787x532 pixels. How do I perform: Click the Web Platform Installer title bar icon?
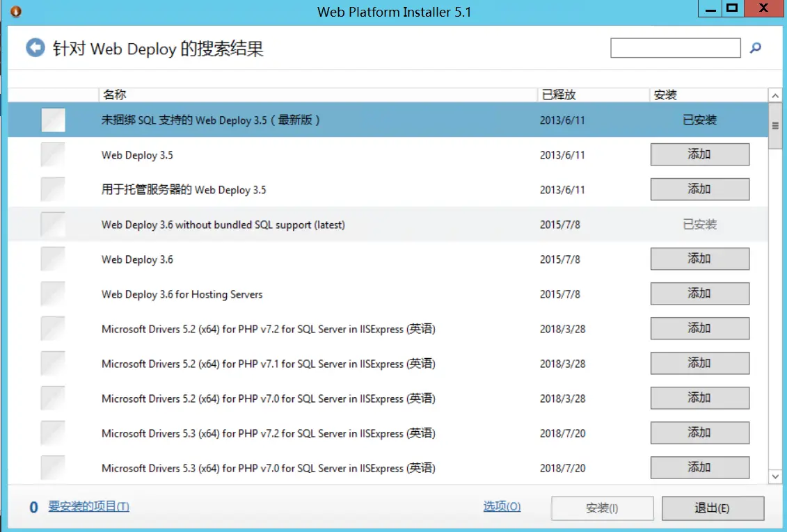click(15, 11)
